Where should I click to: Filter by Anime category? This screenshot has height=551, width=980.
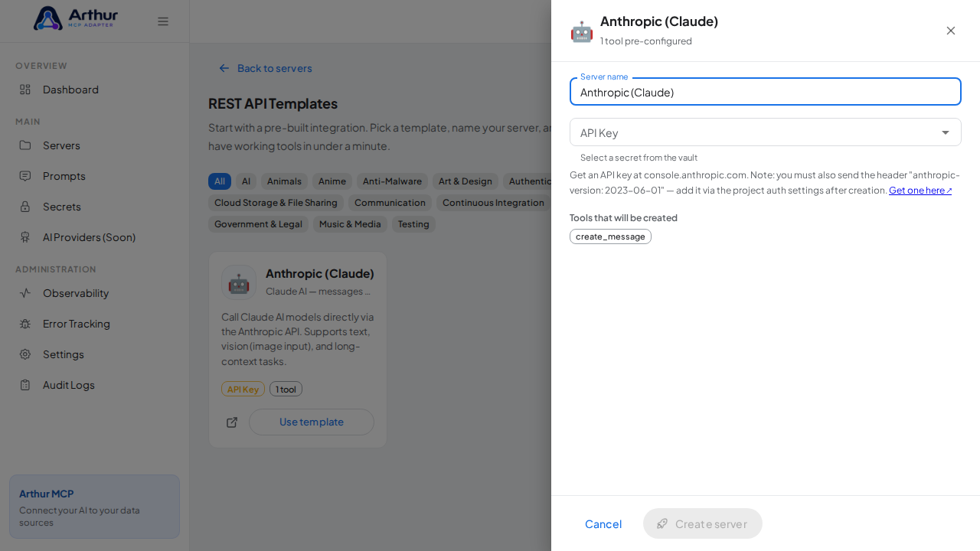click(332, 181)
